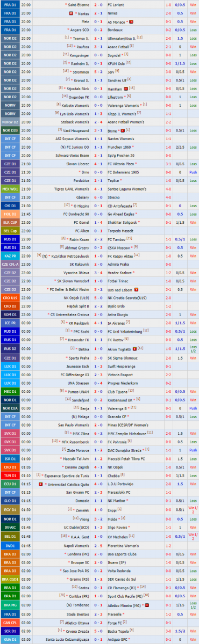The width and height of the screenshot is (199, 644).
Task: Open Ullensaker/Kisa IL team link
Action: point(122,38)
